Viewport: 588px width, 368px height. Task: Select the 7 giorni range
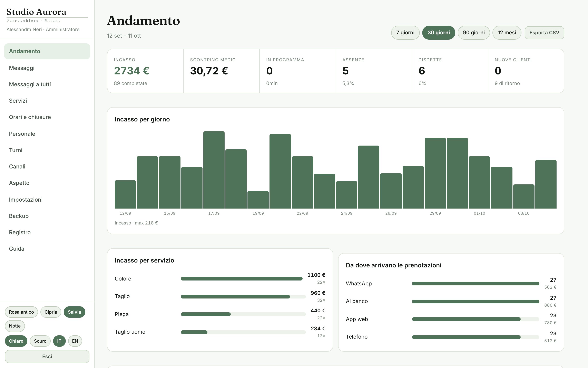tap(405, 33)
